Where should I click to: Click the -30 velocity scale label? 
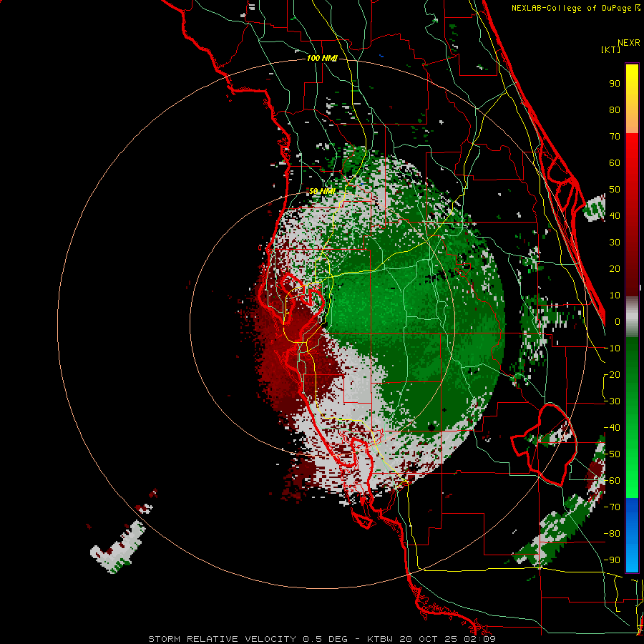(612, 401)
